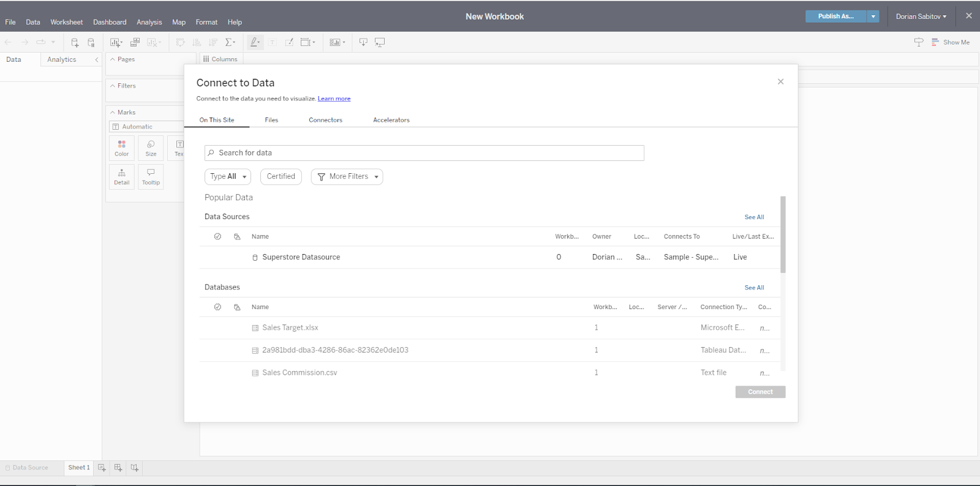Switch to the Accelerators tab
Image resolution: width=980 pixels, height=486 pixels.
coord(391,120)
